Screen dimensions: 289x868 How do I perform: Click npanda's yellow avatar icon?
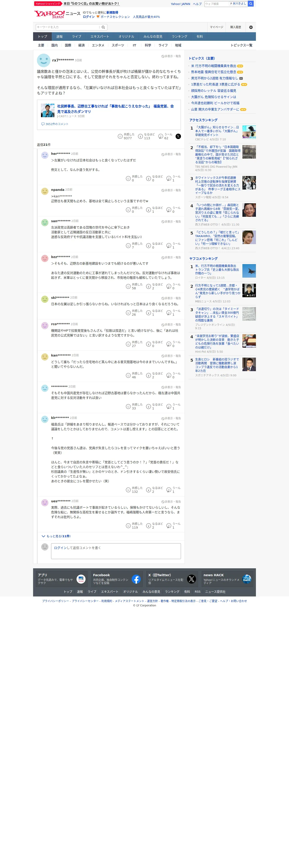45,191
